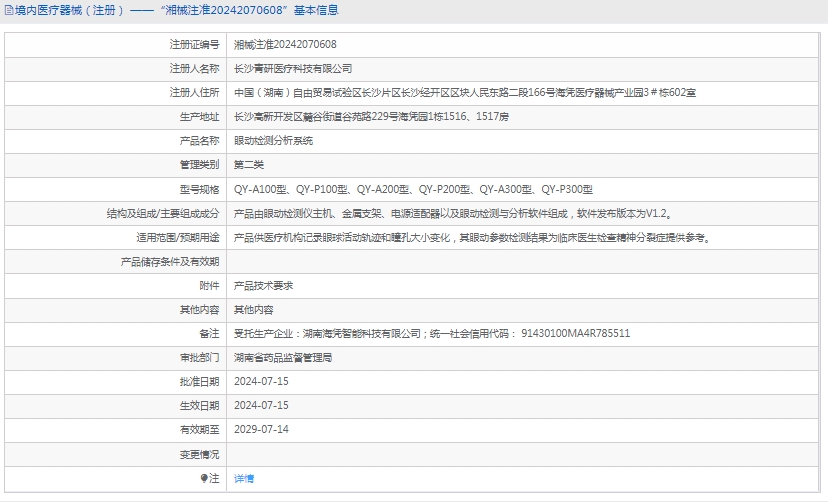Click the 第二类 management category value

[x=249, y=165]
